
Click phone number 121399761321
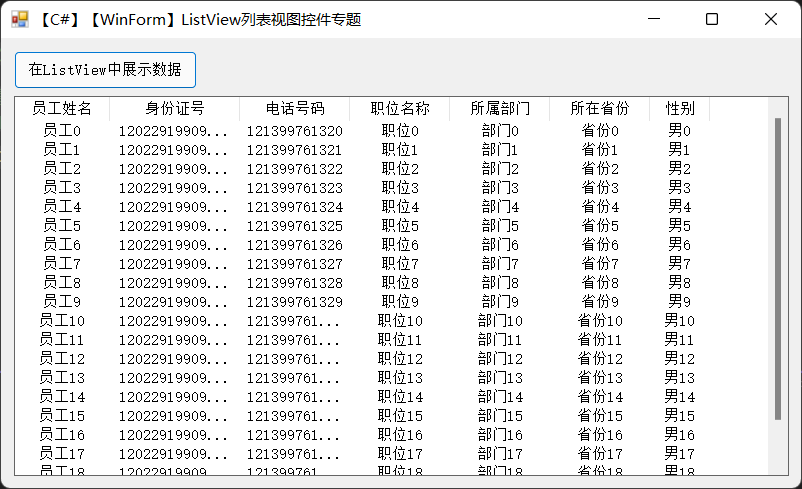click(x=295, y=150)
